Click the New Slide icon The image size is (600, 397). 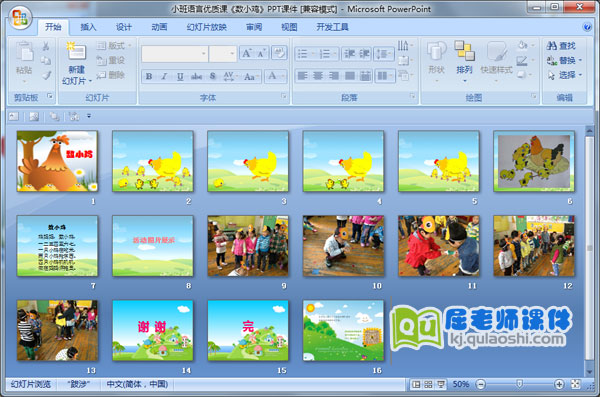point(77,52)
